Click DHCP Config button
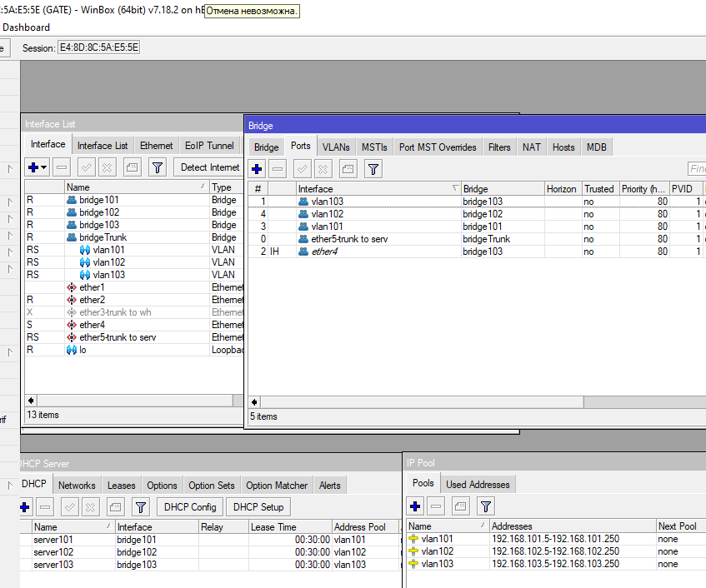The height and width of the screenshot is (588, 706). (190, 507)
